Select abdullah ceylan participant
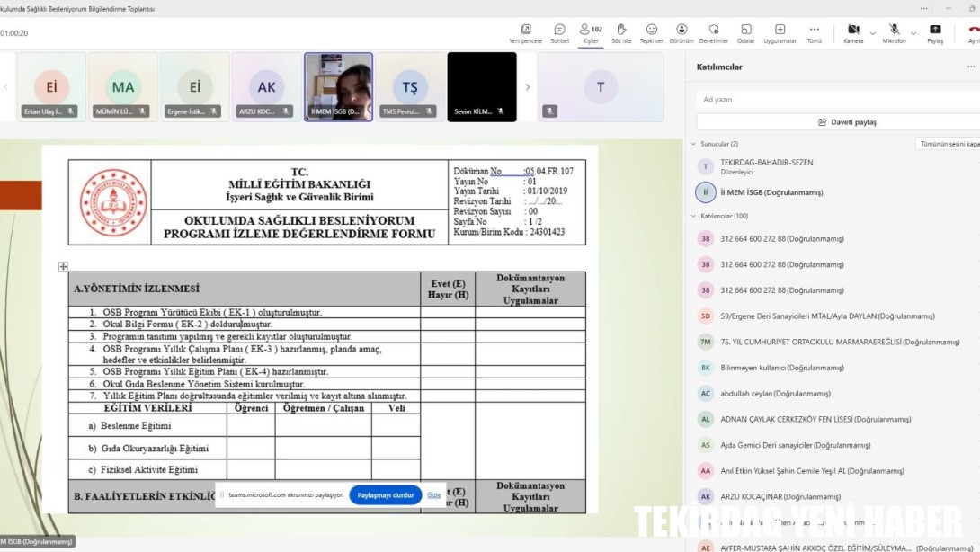 click(x=775, y=394)
